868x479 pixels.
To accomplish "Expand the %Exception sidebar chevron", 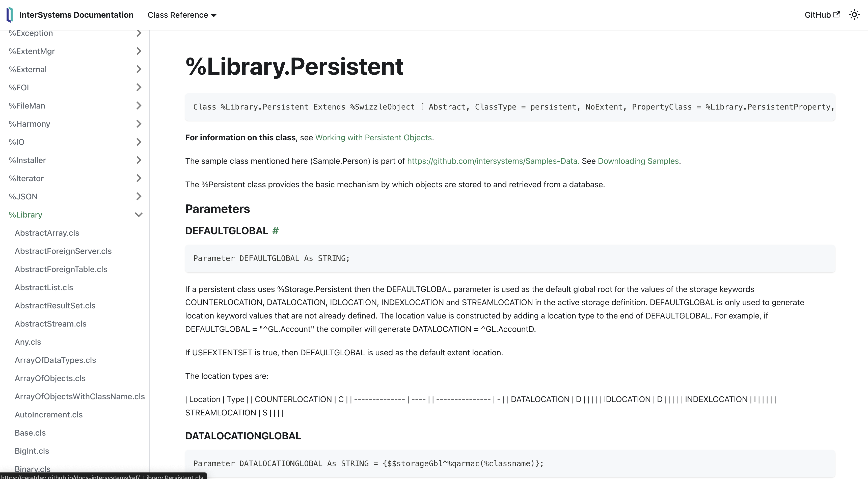I will coord(139,33).
